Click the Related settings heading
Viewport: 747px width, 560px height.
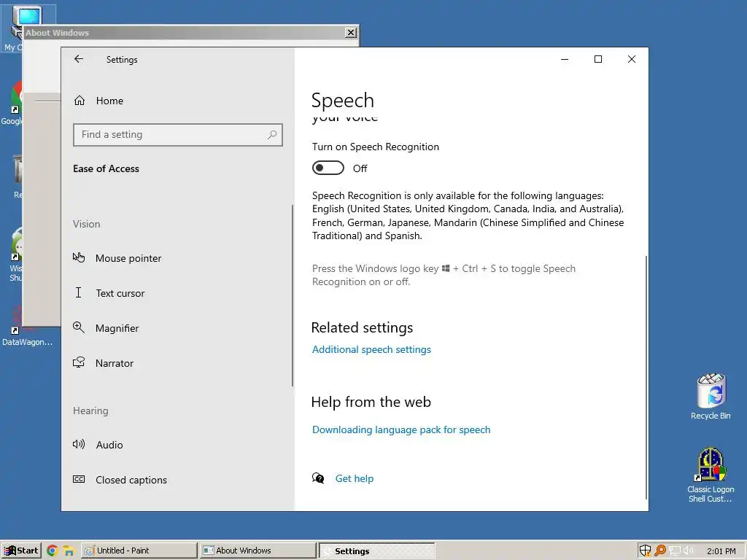pos(362,327)
